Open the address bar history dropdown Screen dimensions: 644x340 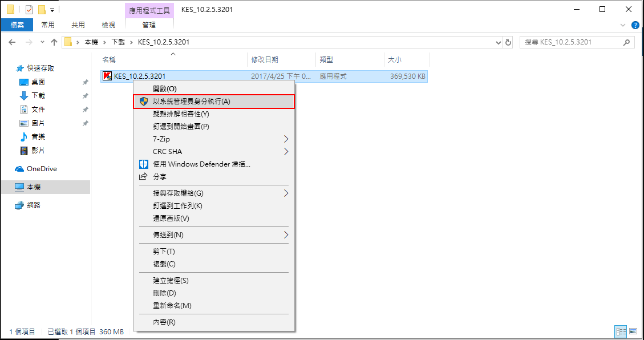[498, 42]
